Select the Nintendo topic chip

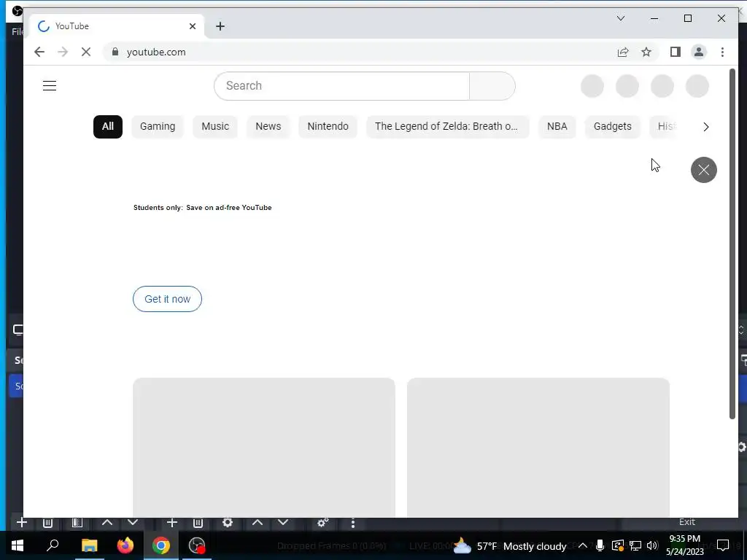point(328,126)
